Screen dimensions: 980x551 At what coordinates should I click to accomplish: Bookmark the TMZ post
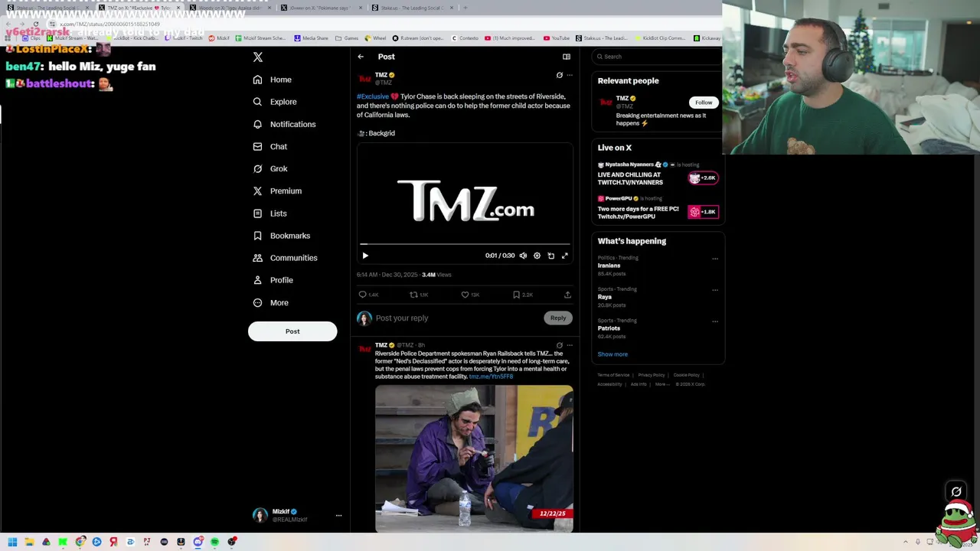[522, 295]
